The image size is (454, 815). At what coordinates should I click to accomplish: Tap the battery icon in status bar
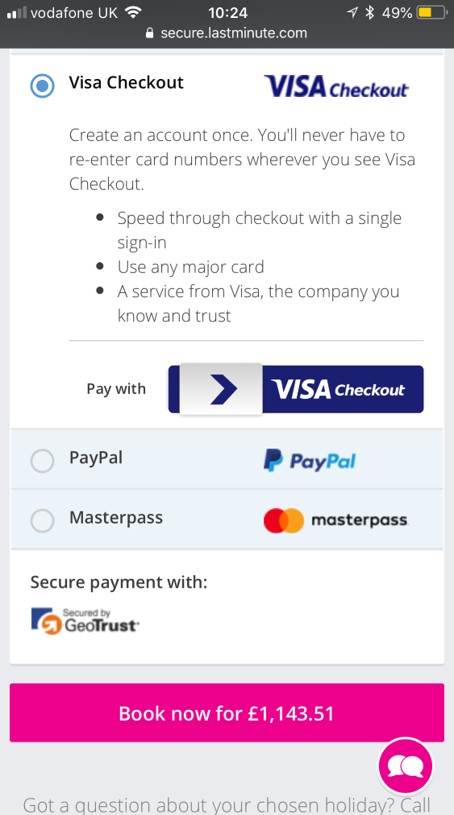point(432,12)
